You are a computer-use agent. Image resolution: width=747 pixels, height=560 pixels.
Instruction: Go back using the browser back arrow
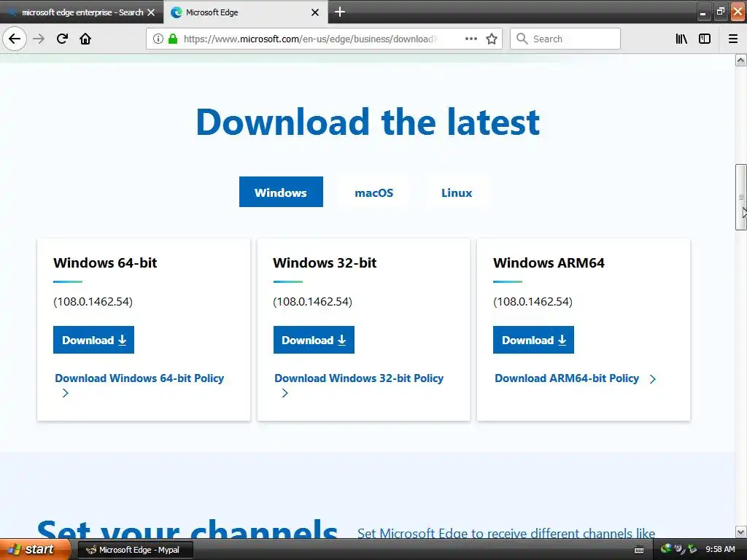pos(15,39)
